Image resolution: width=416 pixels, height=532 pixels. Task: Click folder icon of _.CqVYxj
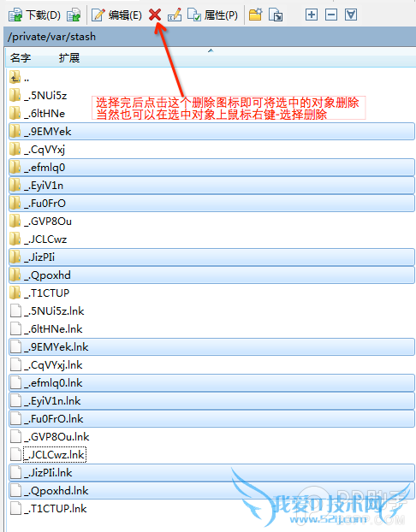pyautogui.click(x=15, y=150)
